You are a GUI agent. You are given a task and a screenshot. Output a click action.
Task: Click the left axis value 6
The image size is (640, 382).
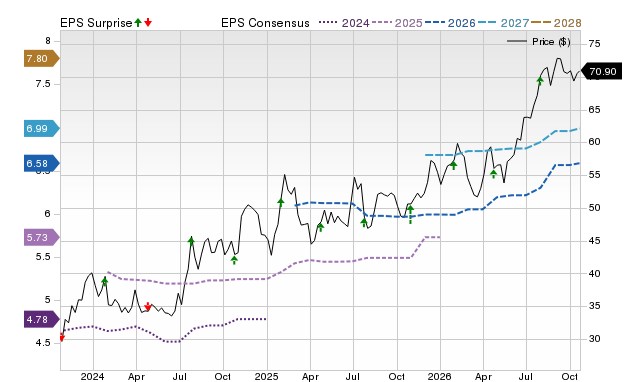click(48, 214)
